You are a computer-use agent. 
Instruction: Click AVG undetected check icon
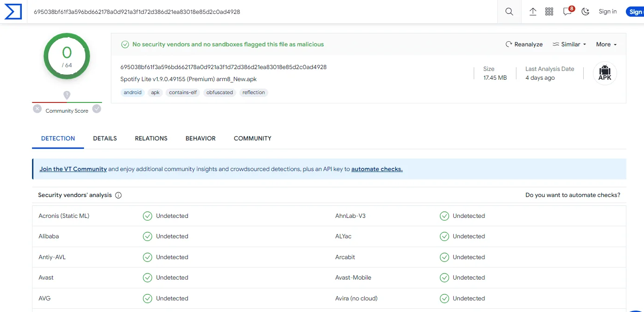148,299
